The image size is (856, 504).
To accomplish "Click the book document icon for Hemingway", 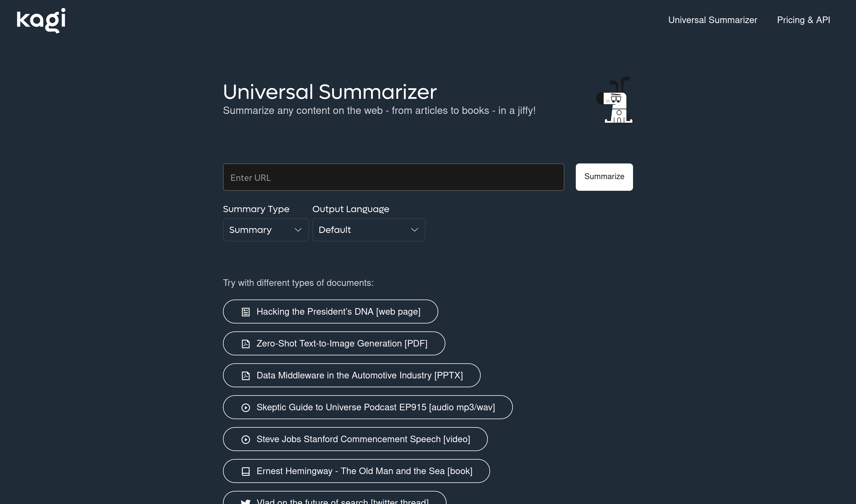I will click(x=245, y=471).
